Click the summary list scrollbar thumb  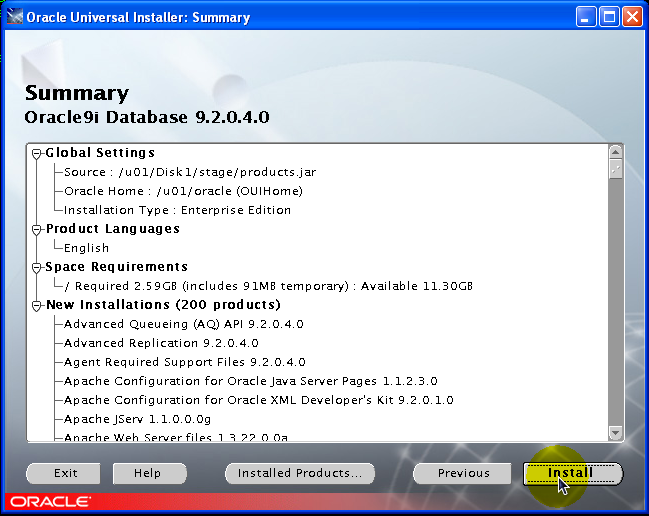[615, 169]
